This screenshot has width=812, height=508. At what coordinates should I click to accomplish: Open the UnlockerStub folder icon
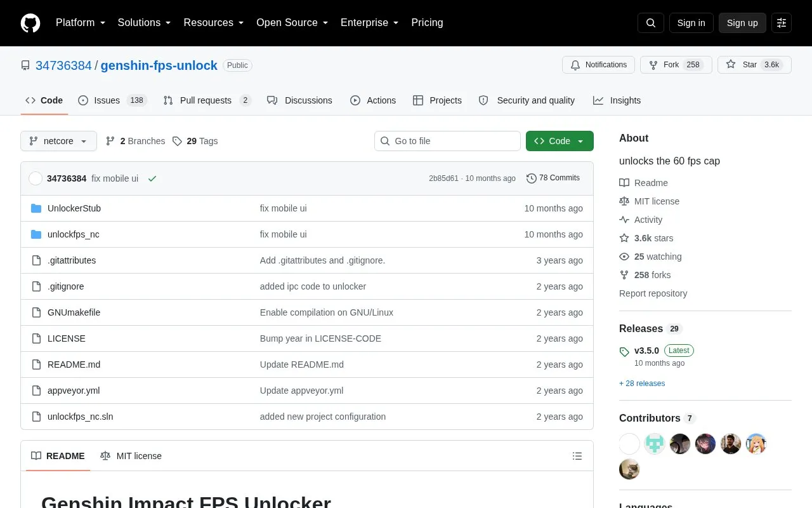coord(36,208)
